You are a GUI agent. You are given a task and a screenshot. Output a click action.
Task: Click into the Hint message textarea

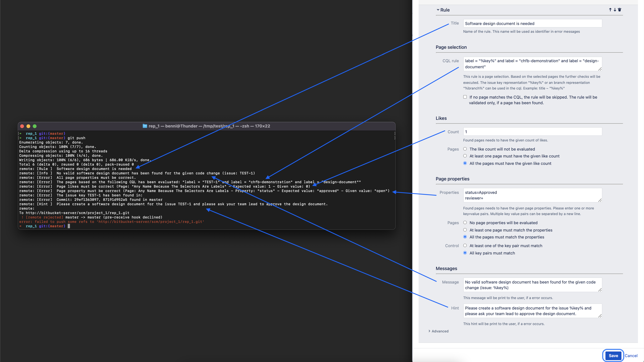click(532, 311)
